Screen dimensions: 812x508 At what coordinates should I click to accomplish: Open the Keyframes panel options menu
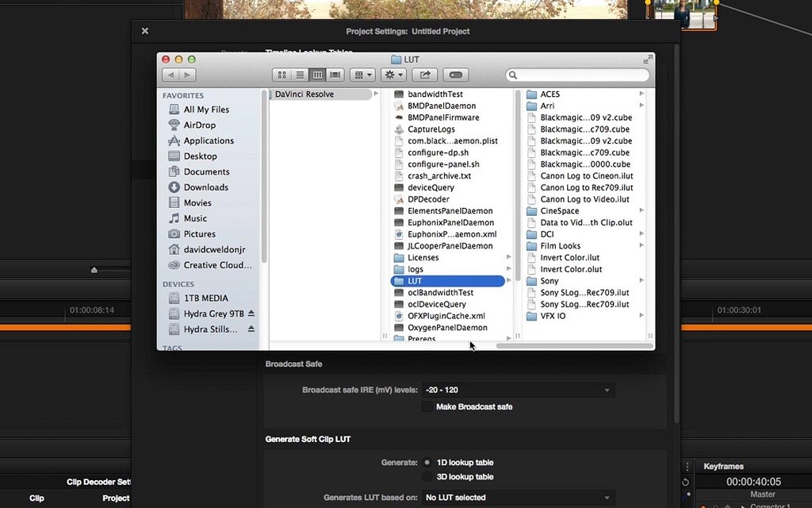[x=688, y=467]
